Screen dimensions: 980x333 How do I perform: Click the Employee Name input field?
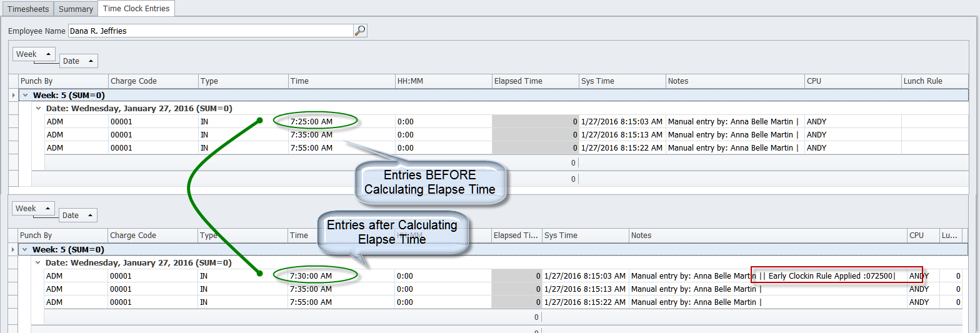[x=210, y=31]
